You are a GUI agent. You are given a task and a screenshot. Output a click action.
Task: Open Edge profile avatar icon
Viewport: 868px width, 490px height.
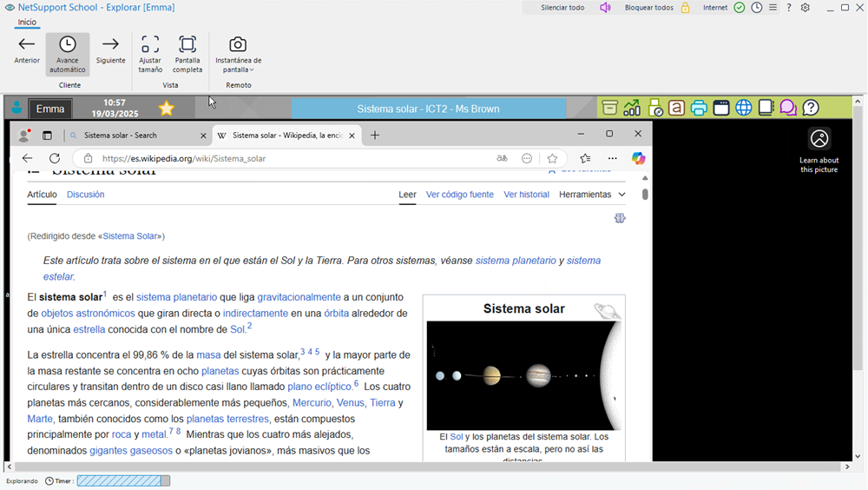coord(23,135)
